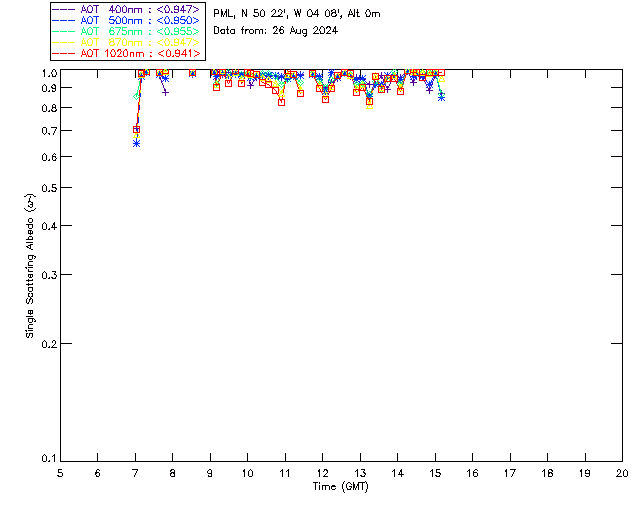Click the Time (GMT) axis title
Viewport: 640px width, 512px height.
[341, 487]
